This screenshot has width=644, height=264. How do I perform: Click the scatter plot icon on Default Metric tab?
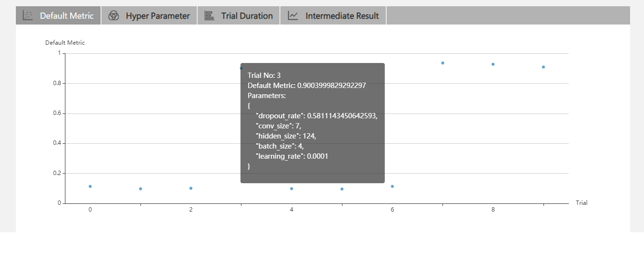tap(28, 16)
